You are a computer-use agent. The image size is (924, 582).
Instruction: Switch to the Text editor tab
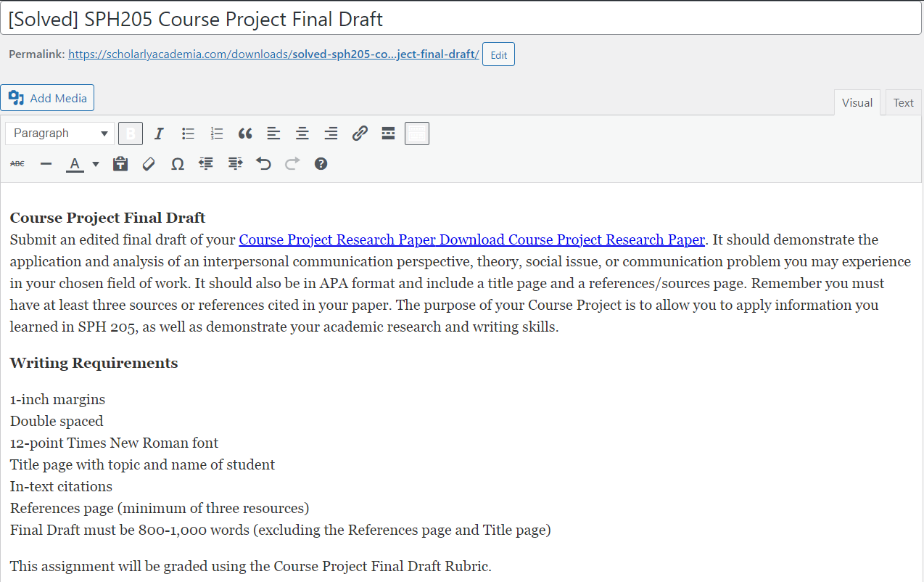point(904,102)
